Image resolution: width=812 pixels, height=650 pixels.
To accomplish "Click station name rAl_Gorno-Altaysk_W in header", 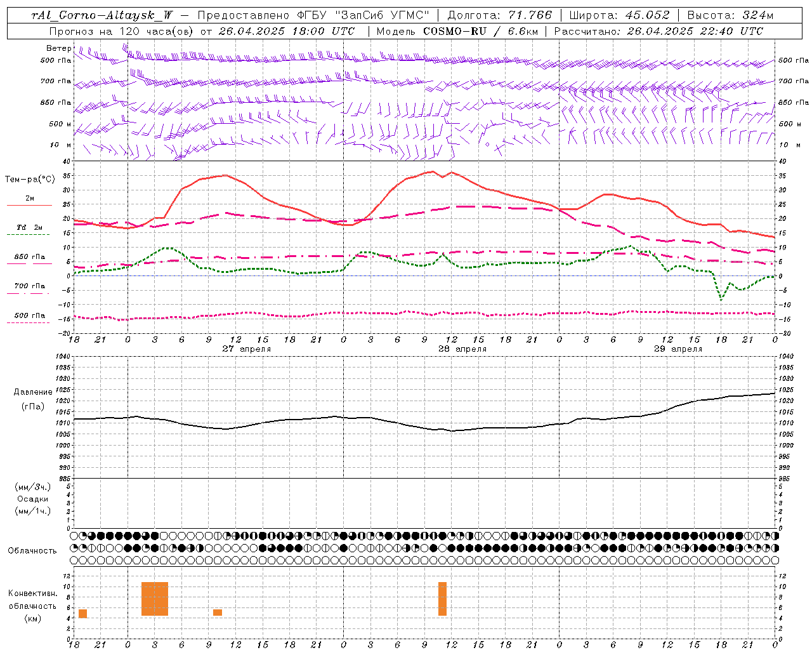I will coord(101,15).
